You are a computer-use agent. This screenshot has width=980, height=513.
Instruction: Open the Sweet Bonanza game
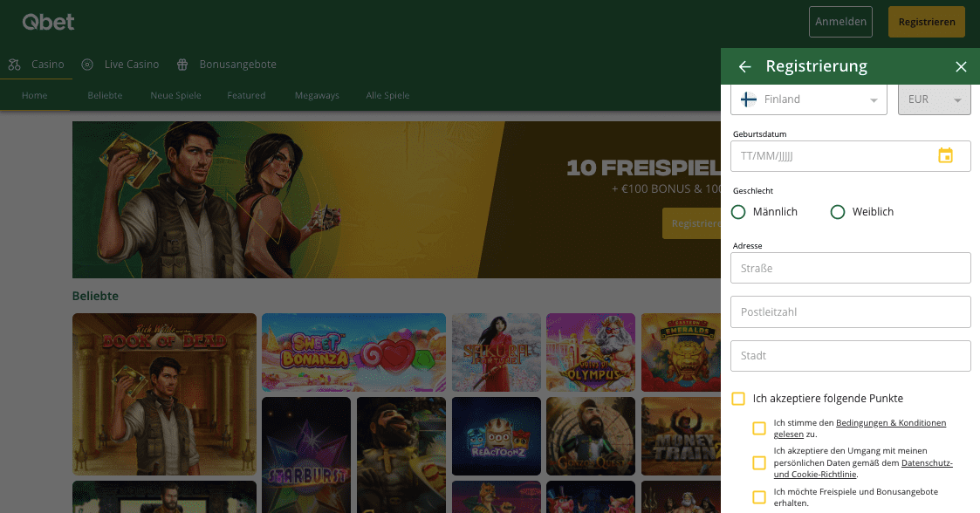(353, 352)
